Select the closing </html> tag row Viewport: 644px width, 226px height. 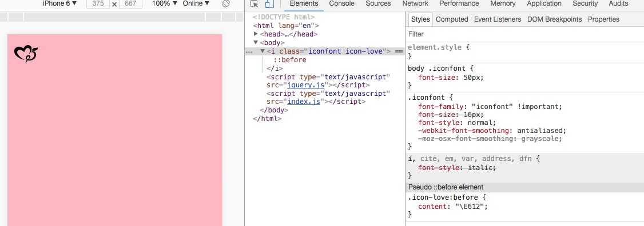pos(267,119)
